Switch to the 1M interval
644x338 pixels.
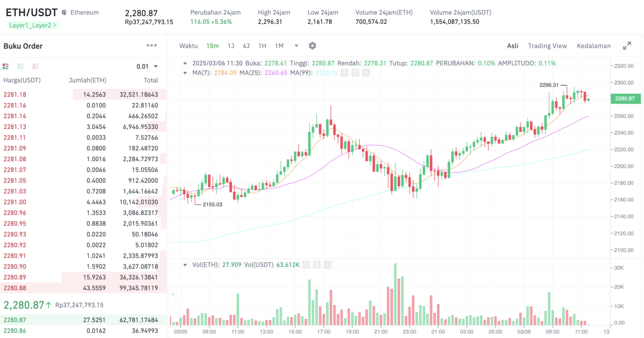pos(279,46)
